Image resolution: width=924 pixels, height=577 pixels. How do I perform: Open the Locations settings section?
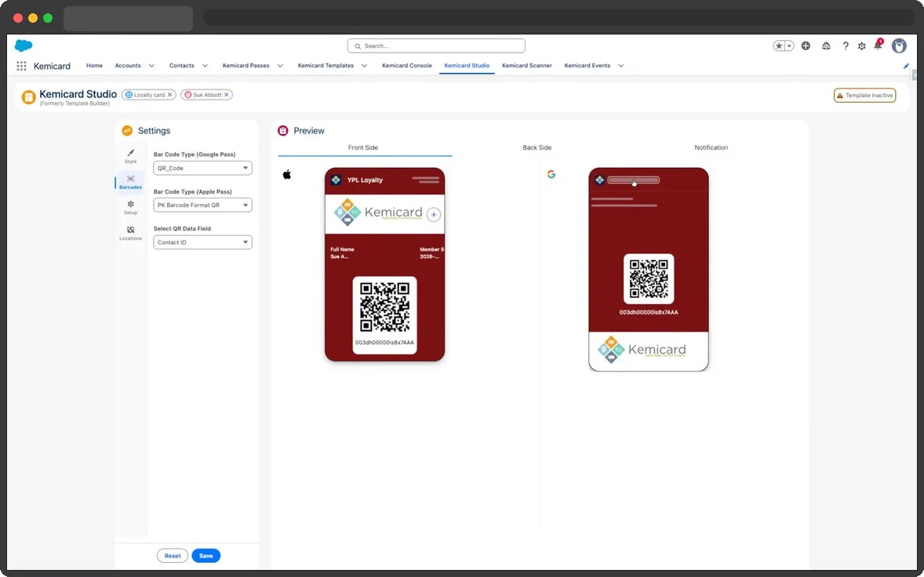pyautogui.click(x=130, y=233)
